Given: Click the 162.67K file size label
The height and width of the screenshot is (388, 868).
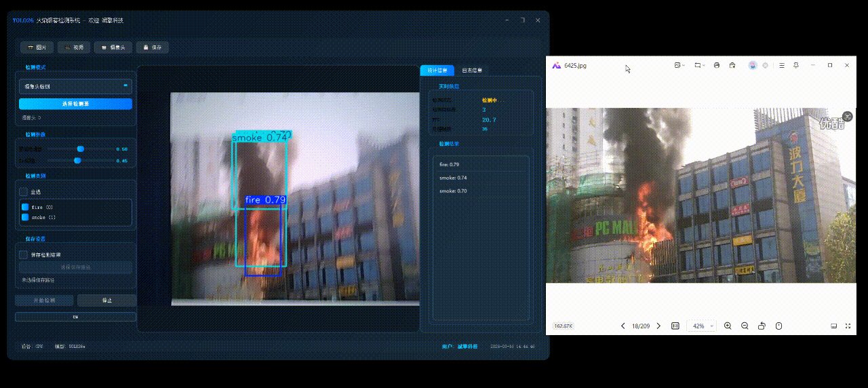Looking at the screenshot, I should click(563, 326).
